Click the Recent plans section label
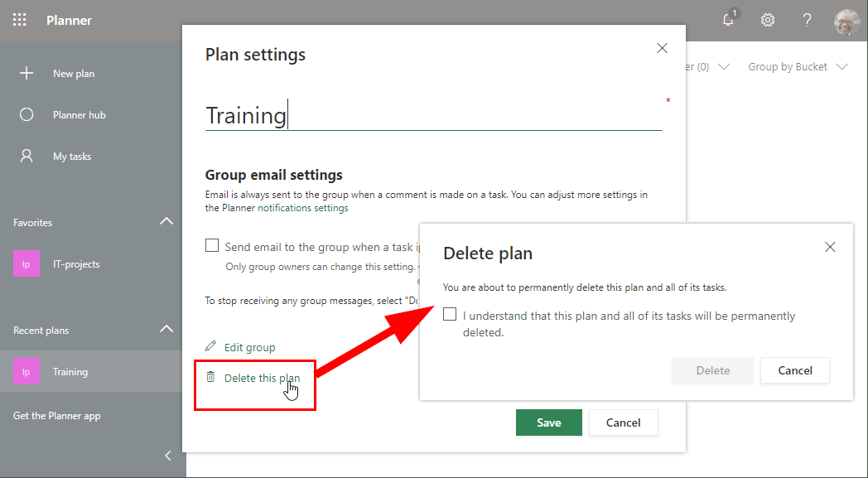Viewport: 868px width, 478px height. (x=41, y=331)
